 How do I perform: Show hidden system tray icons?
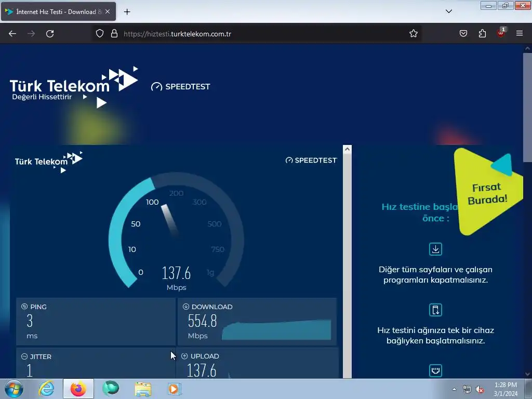coord(454,389)
